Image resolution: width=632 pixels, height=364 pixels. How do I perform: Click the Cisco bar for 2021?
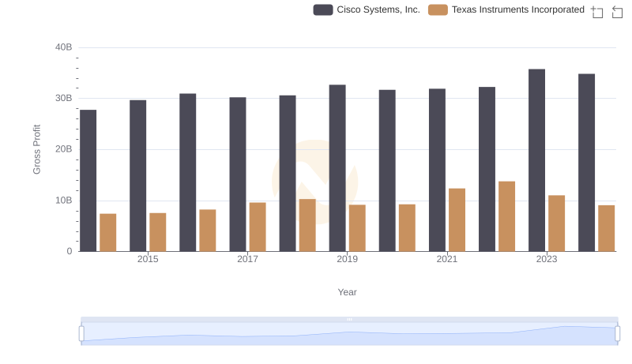[x=437, y=171]
